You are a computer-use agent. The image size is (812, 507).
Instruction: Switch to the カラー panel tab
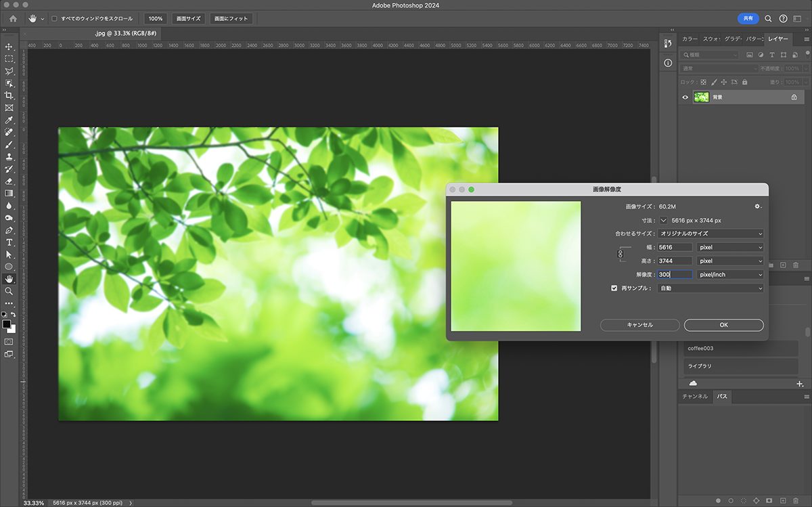(x=690, y=39)
